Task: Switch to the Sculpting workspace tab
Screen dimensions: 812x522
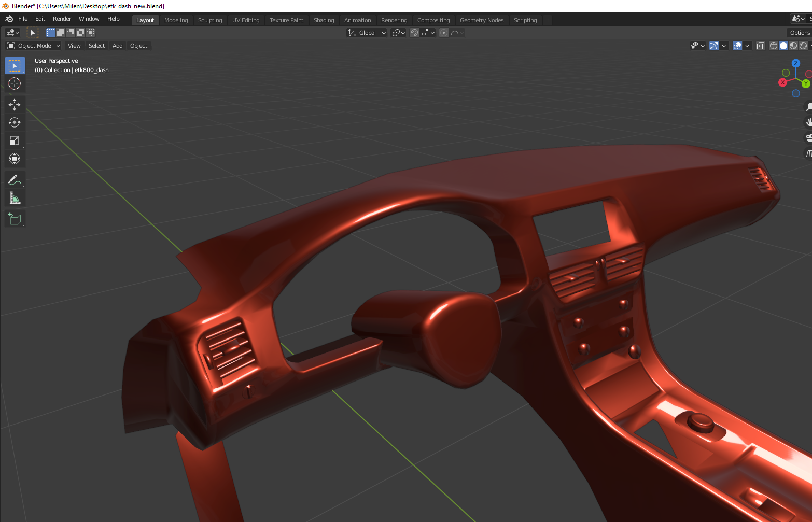Action: pyautogui.click(x=210, y=20)
